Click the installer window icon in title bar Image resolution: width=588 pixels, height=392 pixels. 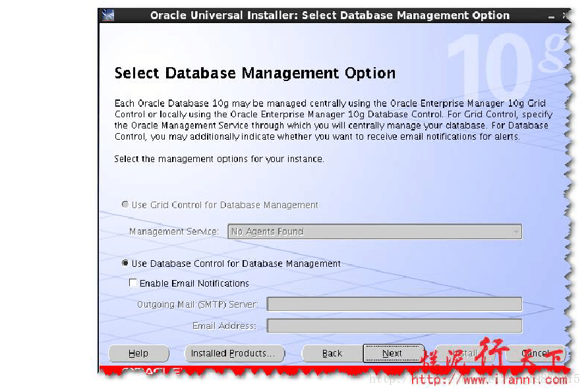click(x=108, y=15)
